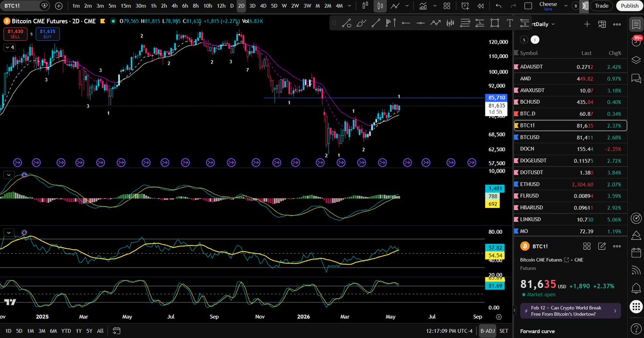Viewport: 644px width, 338px height.
Task: Select the zigzag path drawing tool
Action: coord(436,24)
